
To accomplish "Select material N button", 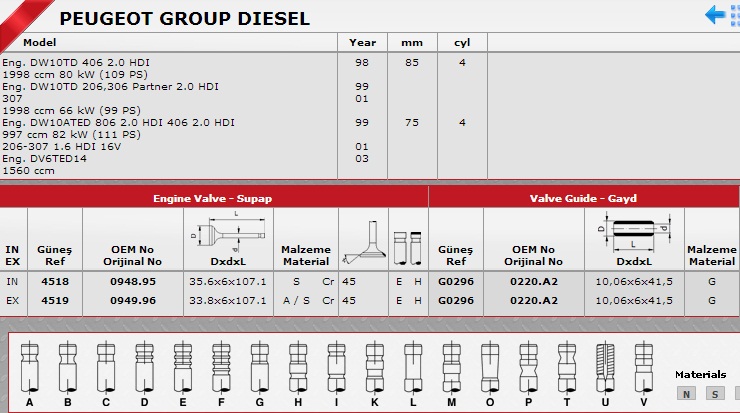I will [687, 393].
